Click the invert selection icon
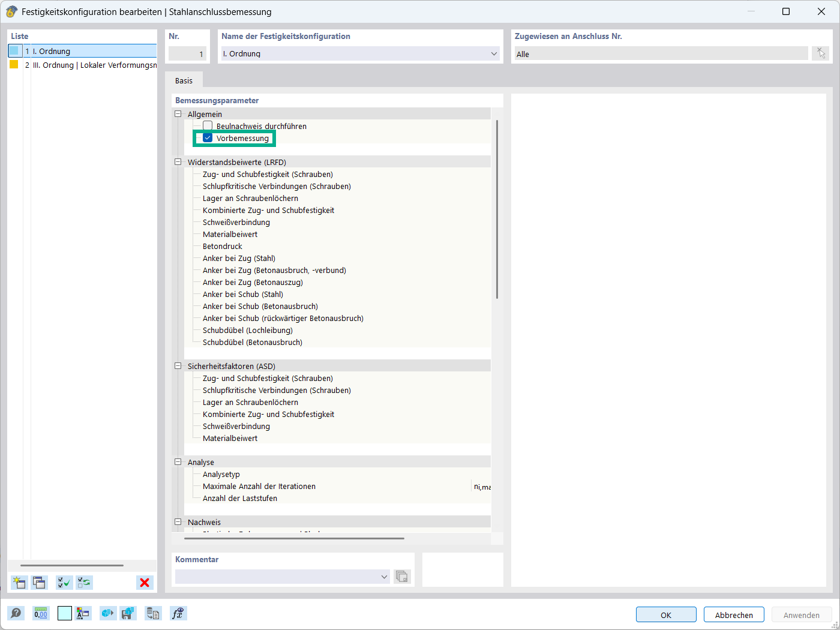Screen dimensions: 840x630 pyautogui.click(x=85, y=583)
